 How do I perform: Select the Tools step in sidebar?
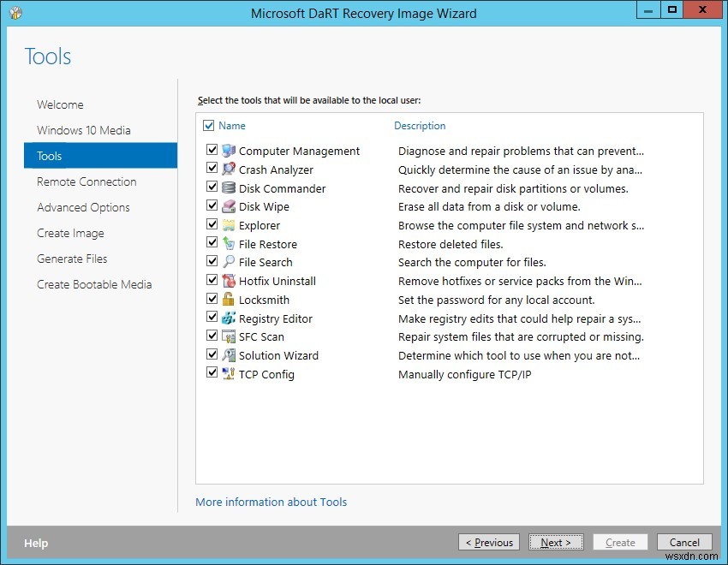click(100, 156)
